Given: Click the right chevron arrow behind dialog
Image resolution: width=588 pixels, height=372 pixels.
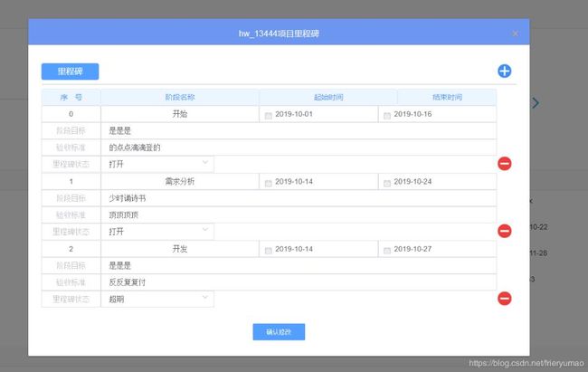Looking at the screenshot, I should [536, 103].
